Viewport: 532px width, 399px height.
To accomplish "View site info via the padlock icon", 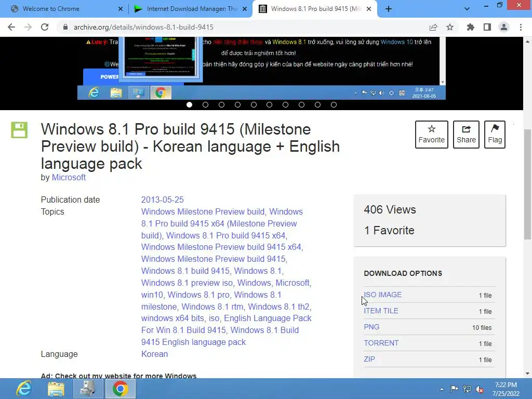I will [65, 27].
